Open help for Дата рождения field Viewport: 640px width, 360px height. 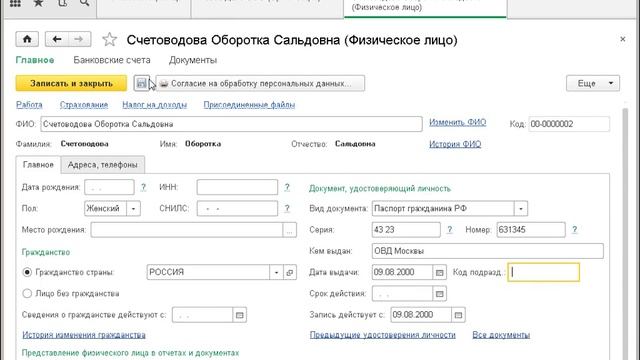click(x=143, y=187)
